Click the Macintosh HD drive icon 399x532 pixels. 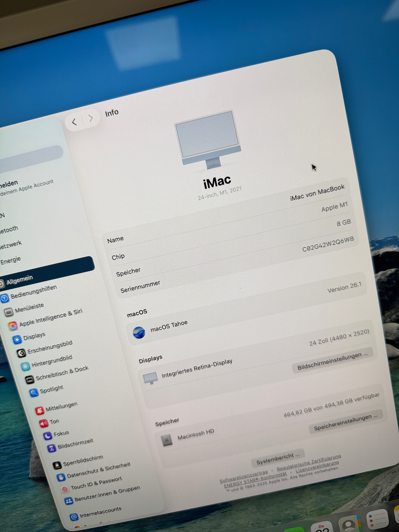(x=167, y=440)
